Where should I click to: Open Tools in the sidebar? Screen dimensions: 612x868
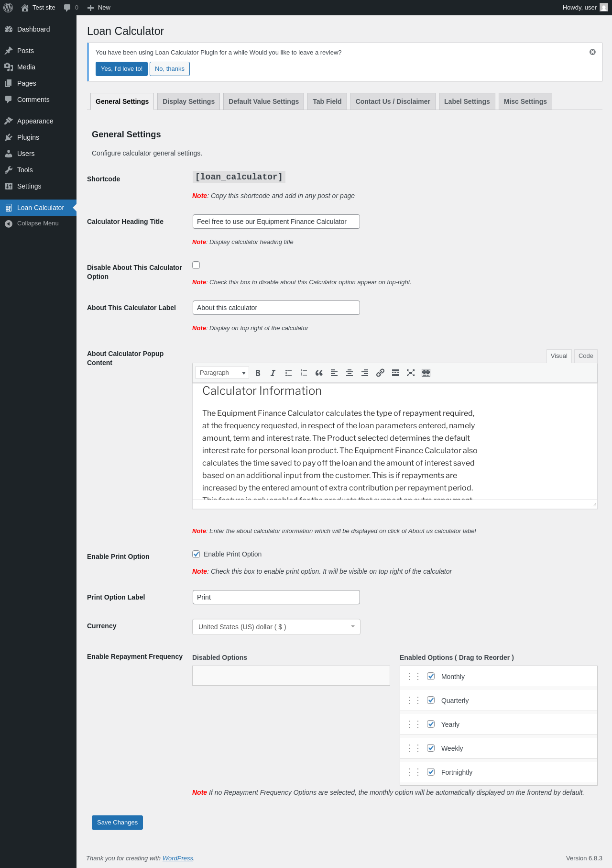[38, 170]
